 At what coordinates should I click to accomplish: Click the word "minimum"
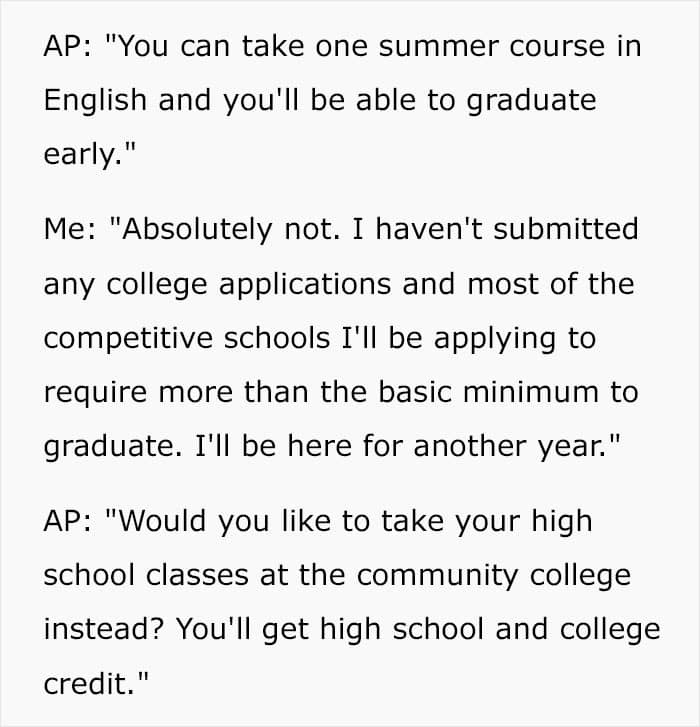(531, 392)
